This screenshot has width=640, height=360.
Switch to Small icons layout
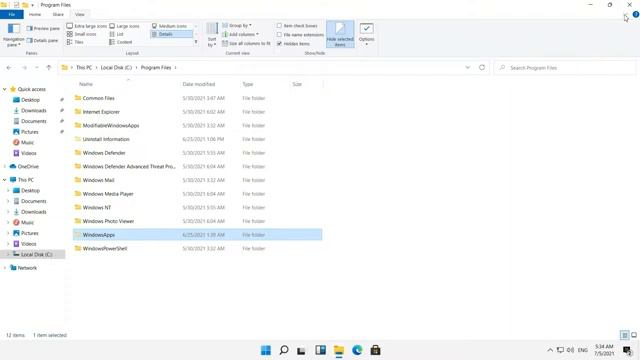(x=82, y=34)
